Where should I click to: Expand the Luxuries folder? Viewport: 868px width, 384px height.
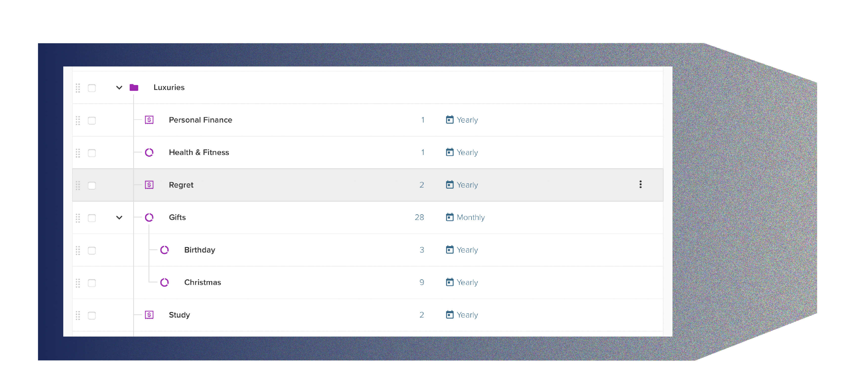pos(119,87)
